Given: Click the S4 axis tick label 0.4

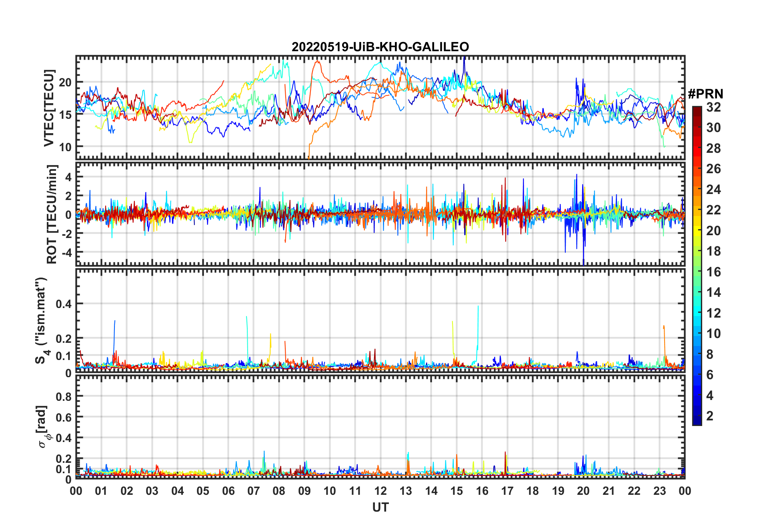Looking at the screenshot, I should click(x=64, y=304).
